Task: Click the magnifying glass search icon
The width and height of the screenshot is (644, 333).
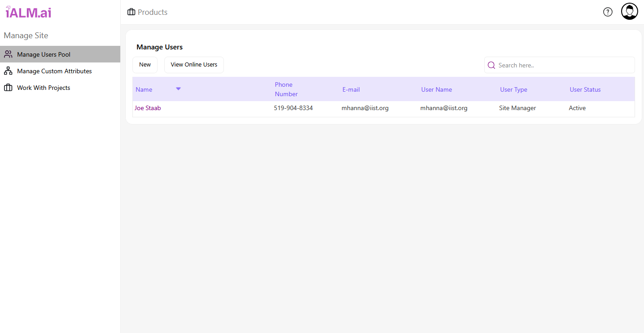Action: pyautogui.click(x=491, y=65)
